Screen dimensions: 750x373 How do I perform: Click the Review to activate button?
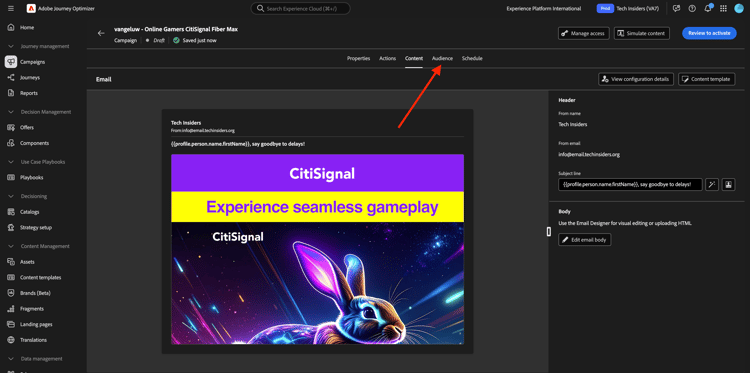tap(709, 33)
